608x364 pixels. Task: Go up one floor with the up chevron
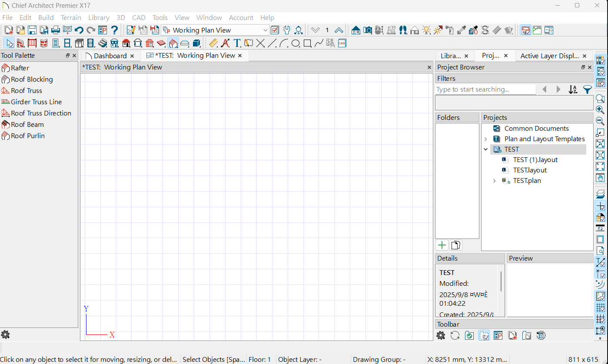click(339, 30)
